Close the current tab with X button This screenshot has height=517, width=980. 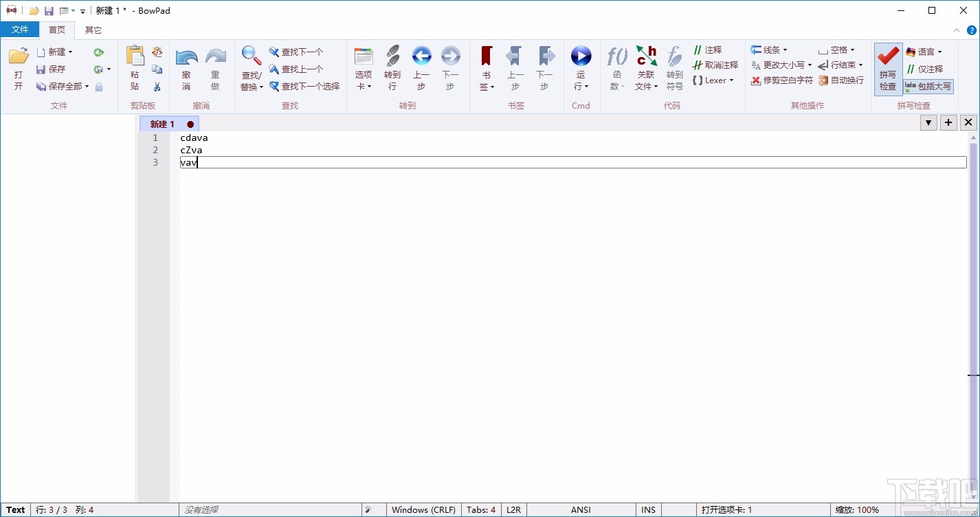pyautogui.click(x=968, y=122)
